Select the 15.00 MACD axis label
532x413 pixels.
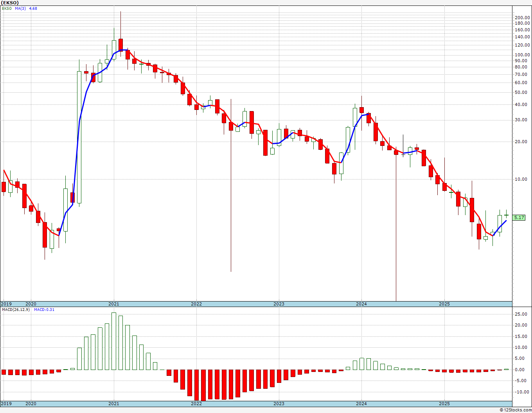coord(521,336)
